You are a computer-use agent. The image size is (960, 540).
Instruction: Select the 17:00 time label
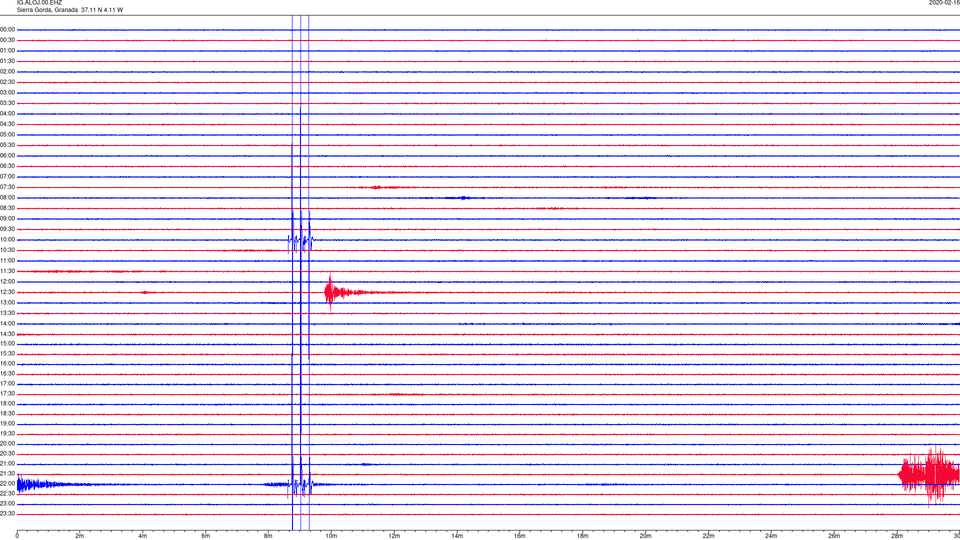(x=7, y=384)
